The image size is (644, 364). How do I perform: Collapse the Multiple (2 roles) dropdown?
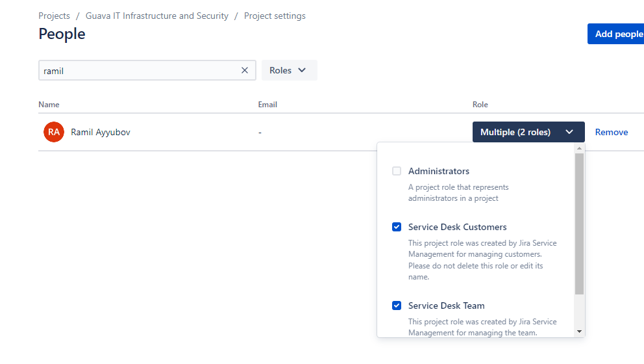pyautogui.click(x=528, y=132)
